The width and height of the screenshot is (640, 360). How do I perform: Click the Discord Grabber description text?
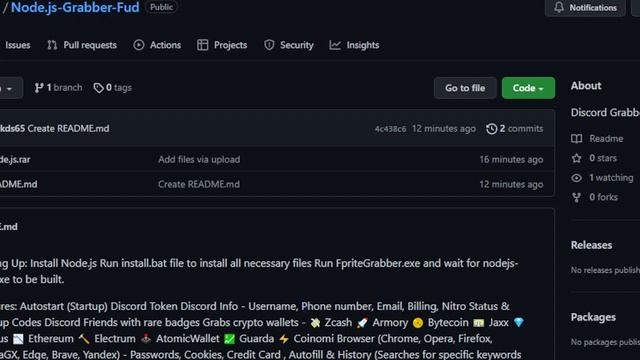605,112
